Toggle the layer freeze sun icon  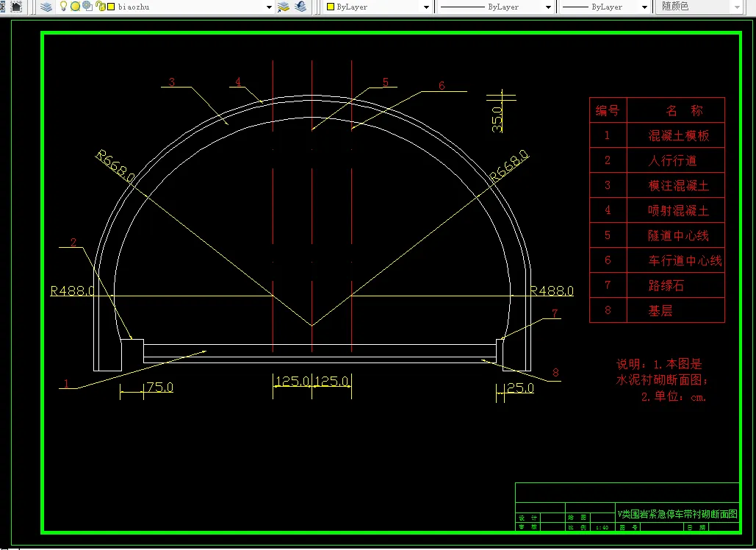click(x=75, y=7)
